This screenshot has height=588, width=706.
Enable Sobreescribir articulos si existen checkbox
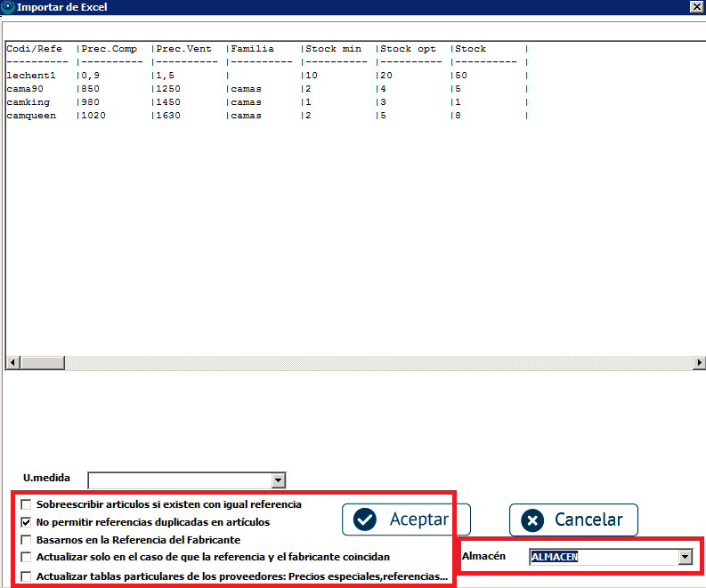click(x=25, y=504)
